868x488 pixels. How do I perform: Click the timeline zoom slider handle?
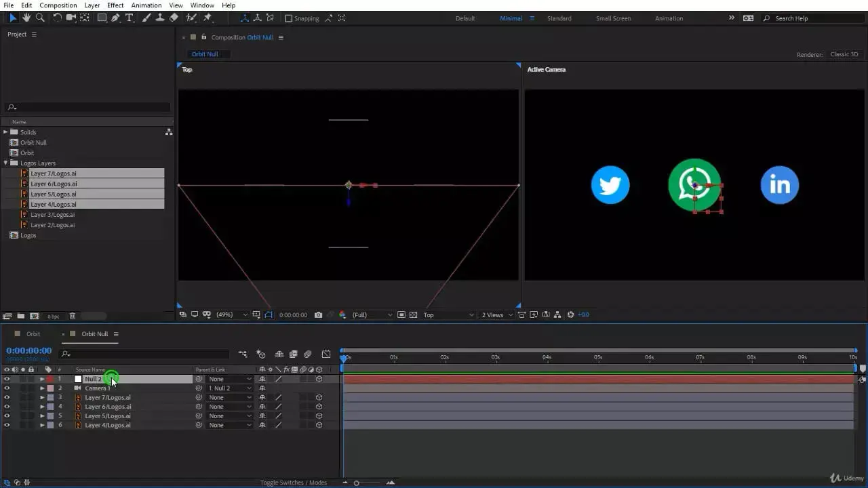point(356,483)
